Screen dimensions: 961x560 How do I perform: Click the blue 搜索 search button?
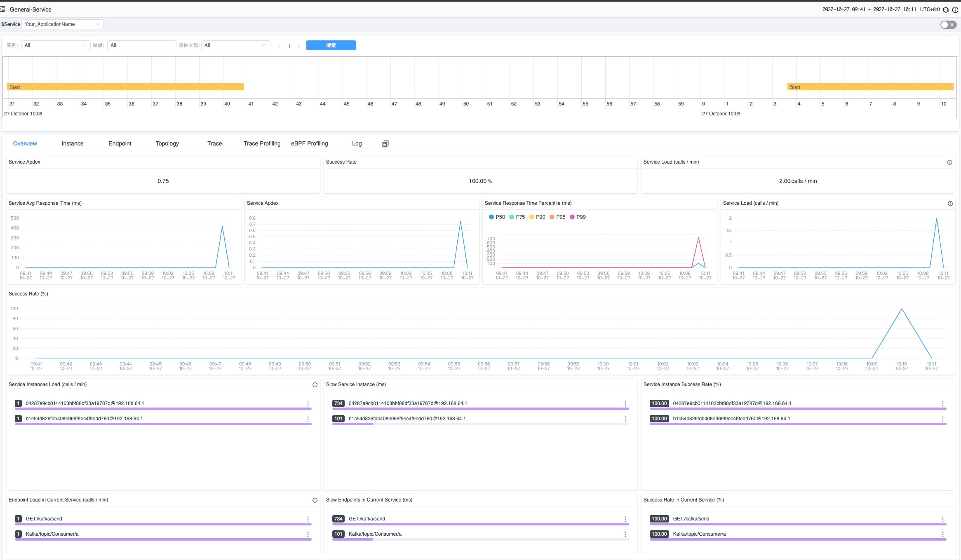[x=331, y=45]
